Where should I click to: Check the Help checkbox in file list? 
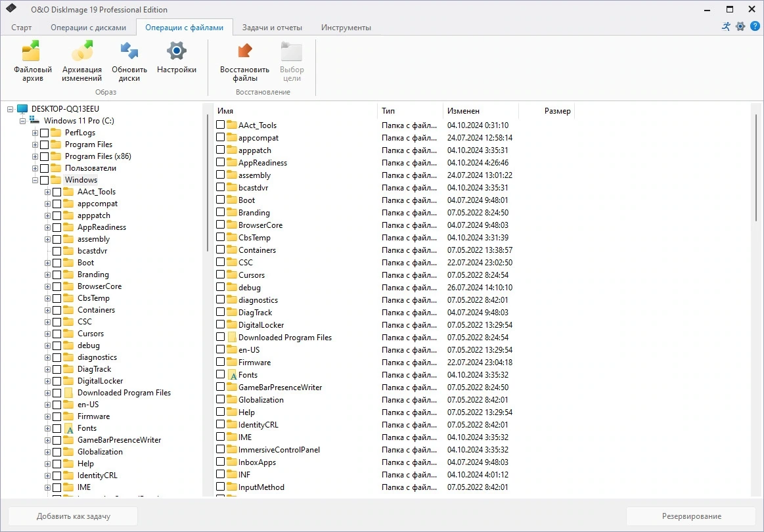220,412
